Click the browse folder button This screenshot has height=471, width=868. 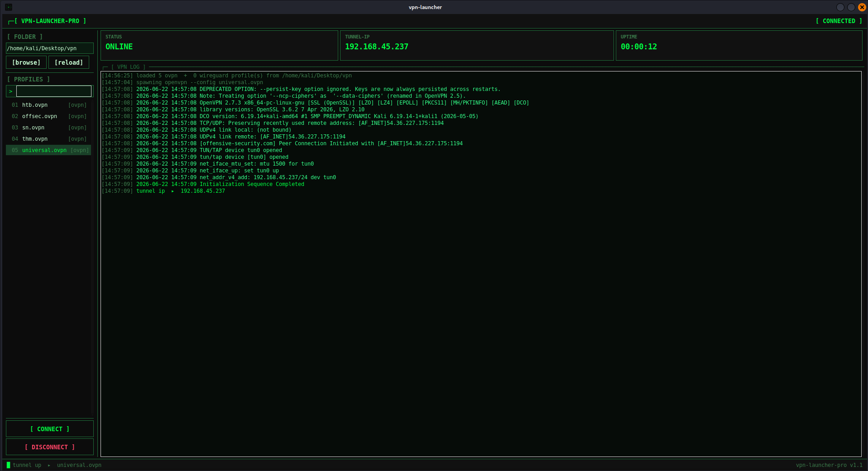[x=26, y=62]
